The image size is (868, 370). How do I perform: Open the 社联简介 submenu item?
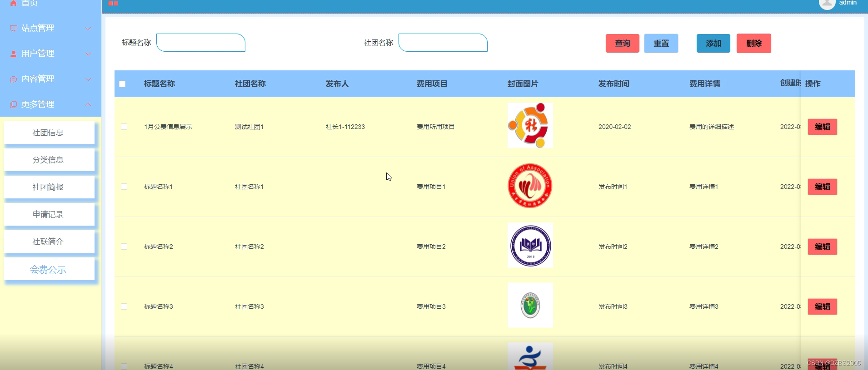tap(49, 242)
